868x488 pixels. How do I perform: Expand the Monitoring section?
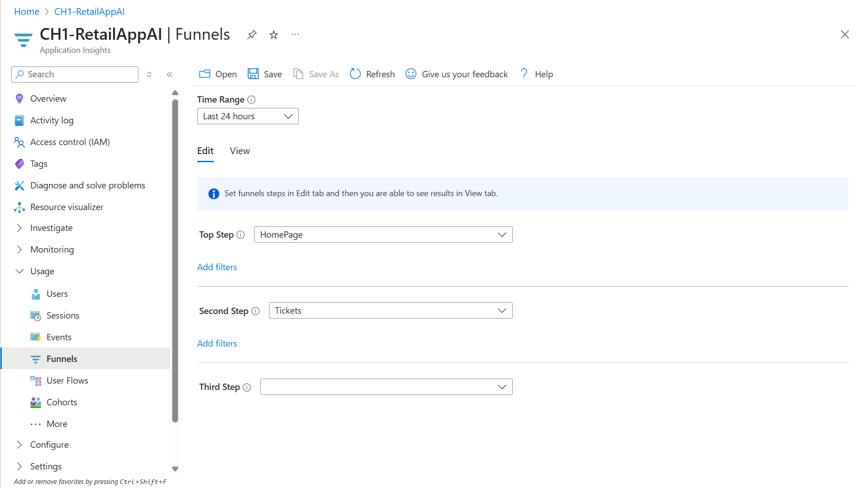click(x=19, y=249)
